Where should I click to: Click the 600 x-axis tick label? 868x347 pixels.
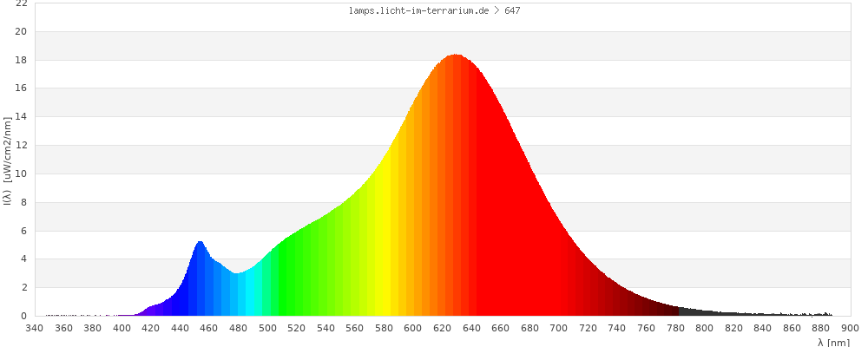point(413,328)
